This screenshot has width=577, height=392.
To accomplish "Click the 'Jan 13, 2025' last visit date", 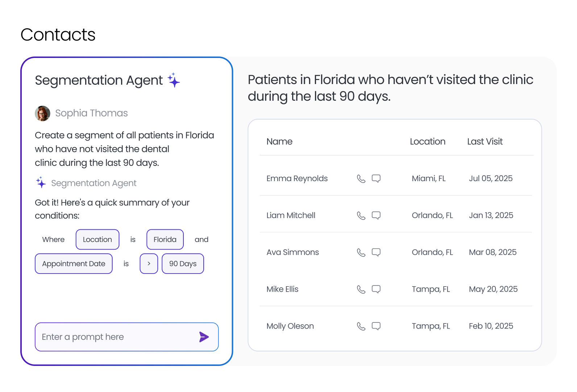I will (491, 216).
